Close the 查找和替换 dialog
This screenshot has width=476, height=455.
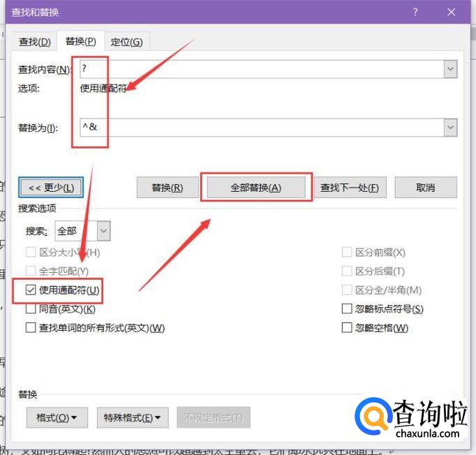(x=451, y=12)
